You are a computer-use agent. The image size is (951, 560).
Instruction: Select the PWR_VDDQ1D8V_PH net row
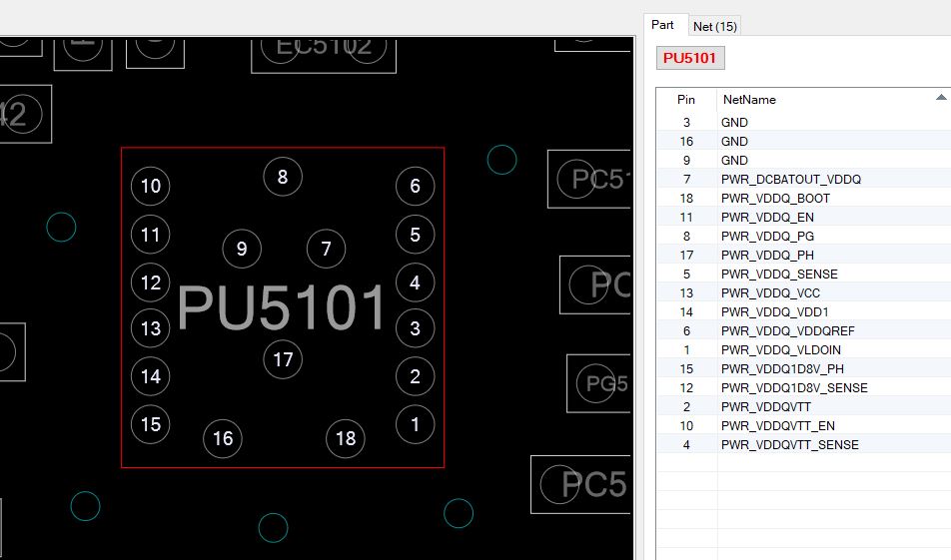pos(803,368)
